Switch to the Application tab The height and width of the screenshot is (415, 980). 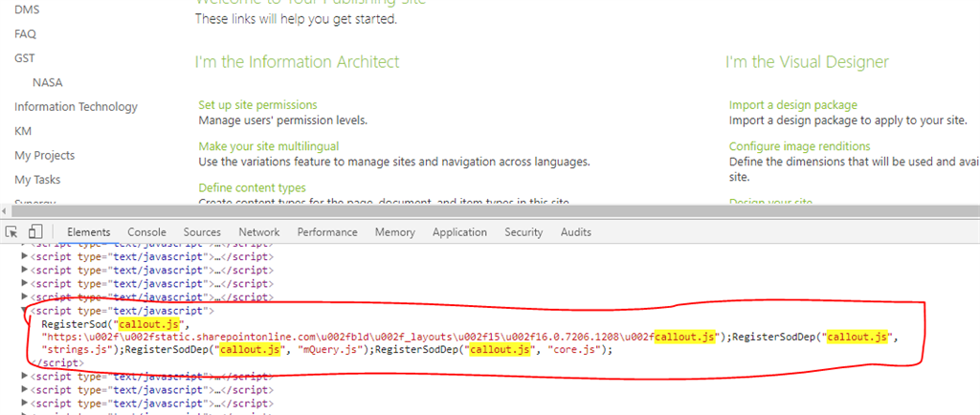pyautogui.click(x=459, y=232)
